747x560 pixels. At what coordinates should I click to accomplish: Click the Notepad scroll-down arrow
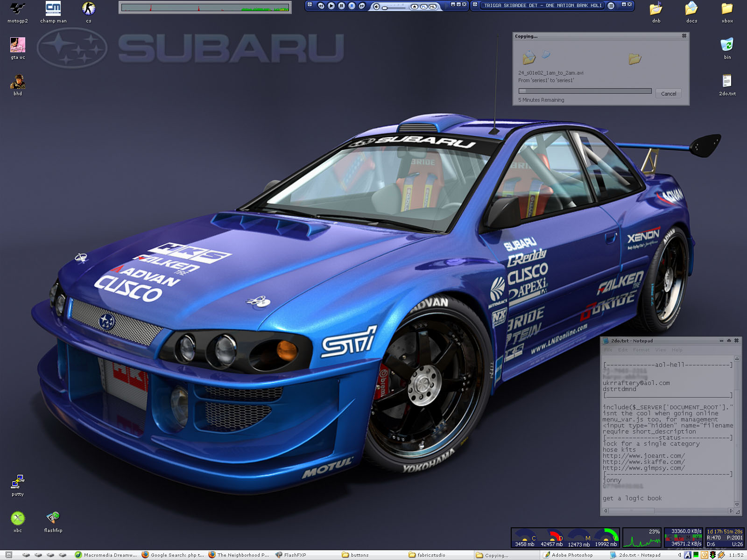pos(737,504)
